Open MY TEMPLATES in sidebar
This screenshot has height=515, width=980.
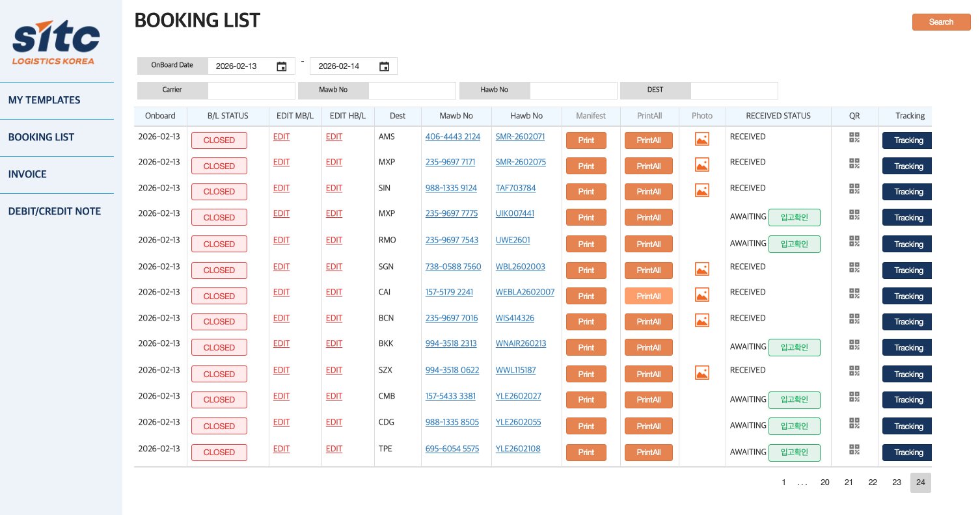pyautogui.click(x=44, y=100)
